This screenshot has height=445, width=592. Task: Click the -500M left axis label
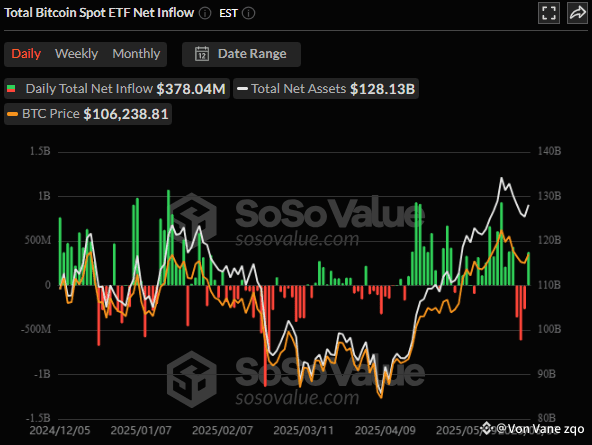36,330
